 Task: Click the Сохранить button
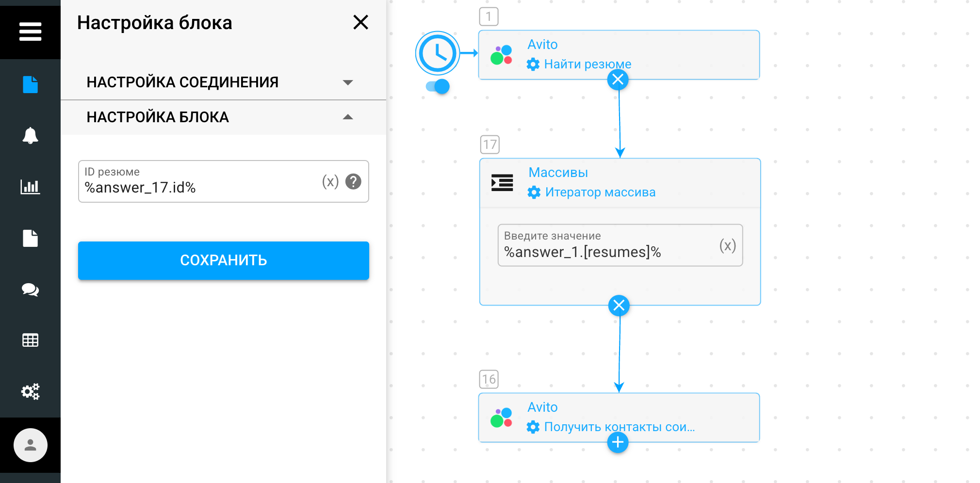(223, 260)
